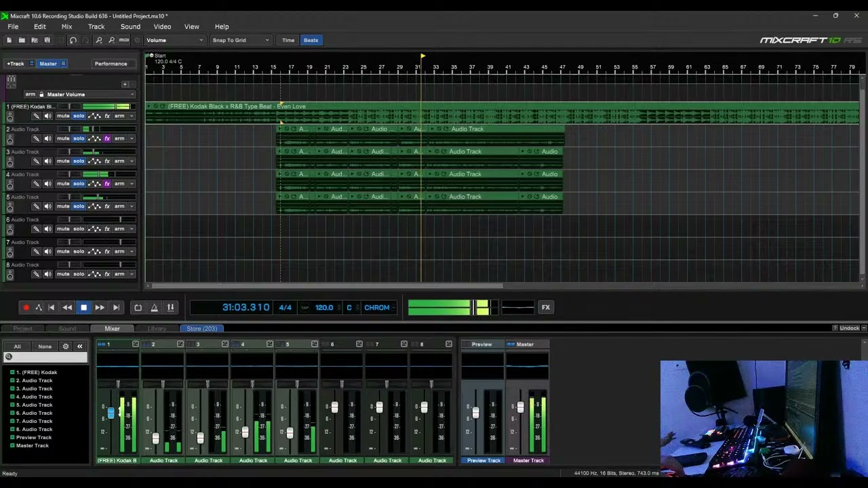Collapse the mixer track list panel
The width and height of the screenshot is (868, 488).
pyautogui.click(x=79, y=346)
